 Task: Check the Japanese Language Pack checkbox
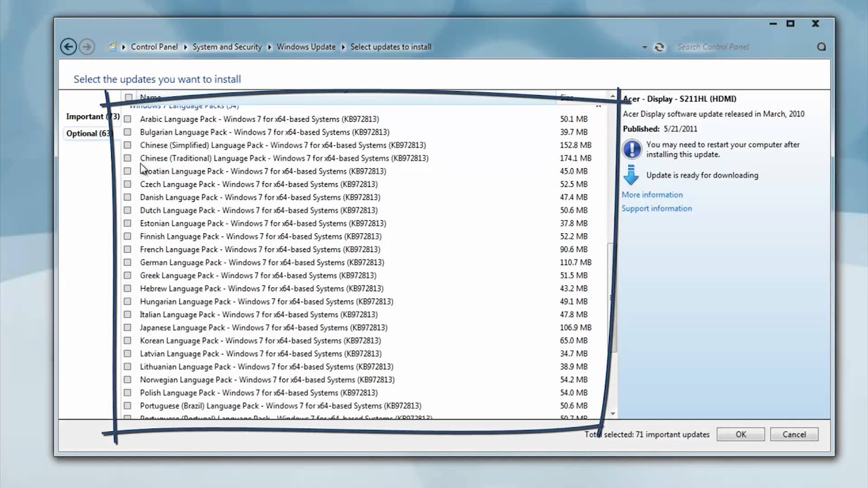(127, 327)
